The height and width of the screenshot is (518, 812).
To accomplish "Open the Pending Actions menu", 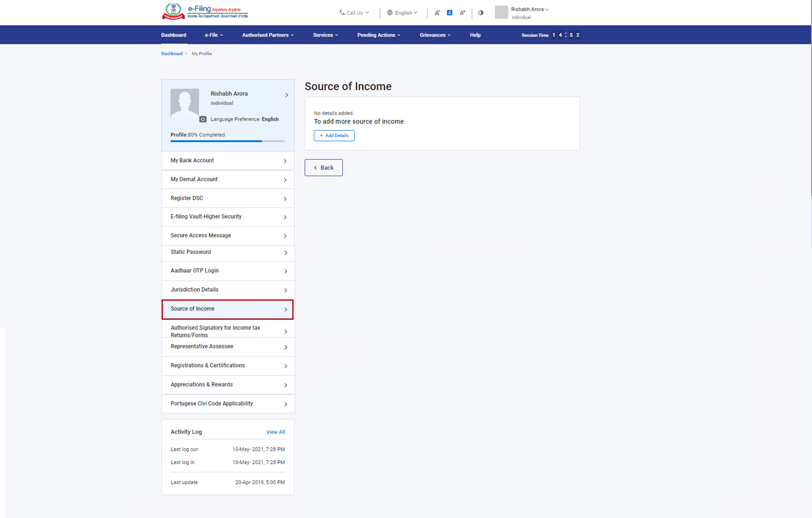I will click(378, 35).
